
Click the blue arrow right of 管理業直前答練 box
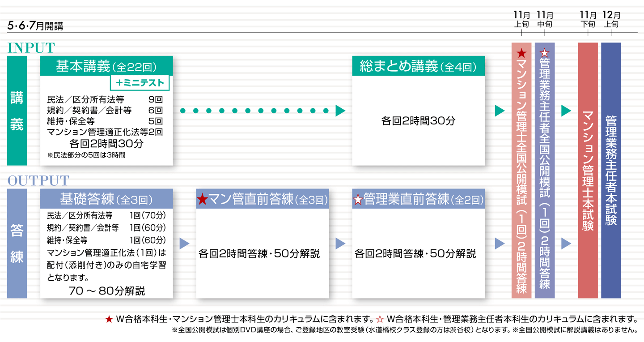[x=500, y=244]
